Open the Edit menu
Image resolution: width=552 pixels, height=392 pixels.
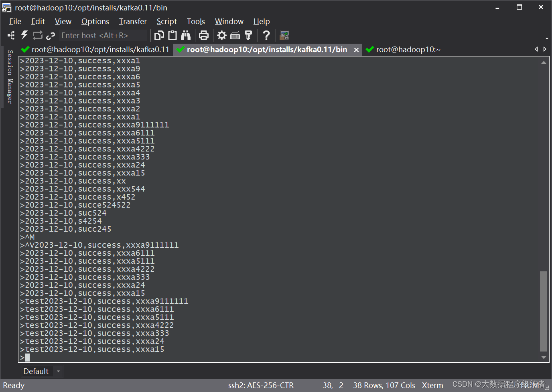(x=38, y=21)
